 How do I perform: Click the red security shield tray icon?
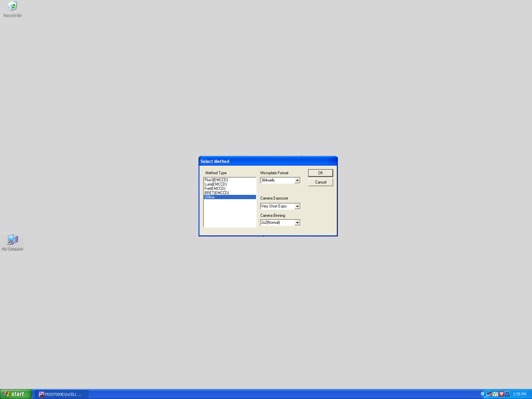pos(501,394)
